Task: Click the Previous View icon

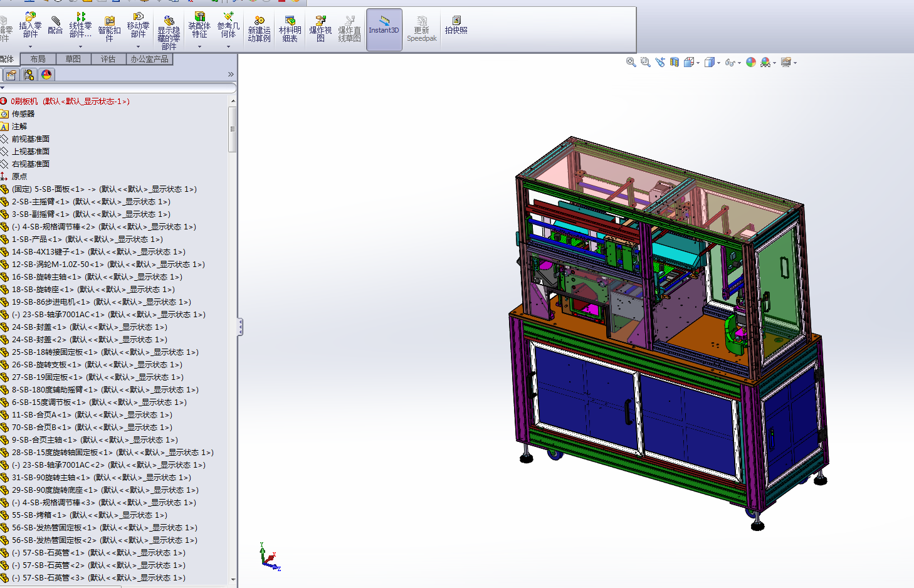Action: coord(660,62)
